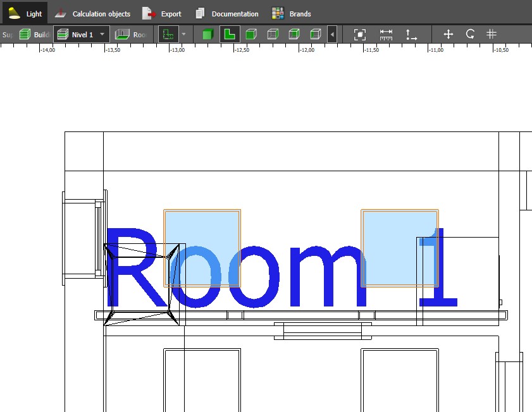Open the Nivel 1 storey dropdown
Viewport: 532px width, 412px height.
pyautogui.click(x=82, y=35)
